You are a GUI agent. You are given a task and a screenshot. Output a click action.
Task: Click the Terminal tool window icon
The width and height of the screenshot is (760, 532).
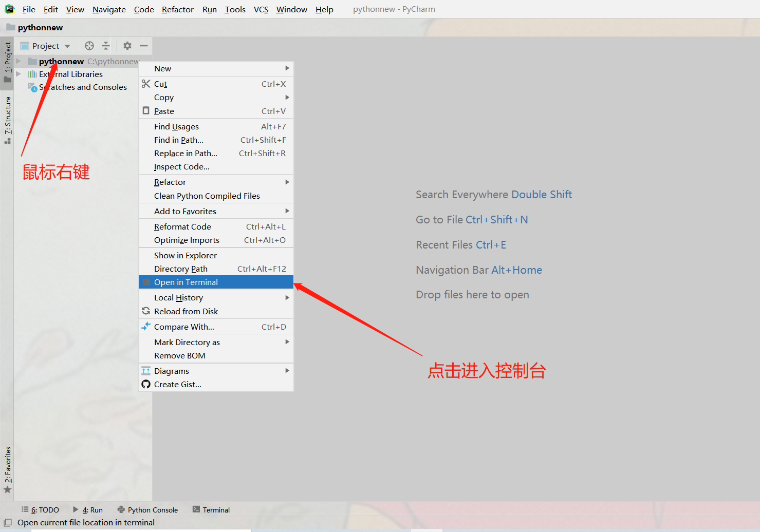pos(196,509)
